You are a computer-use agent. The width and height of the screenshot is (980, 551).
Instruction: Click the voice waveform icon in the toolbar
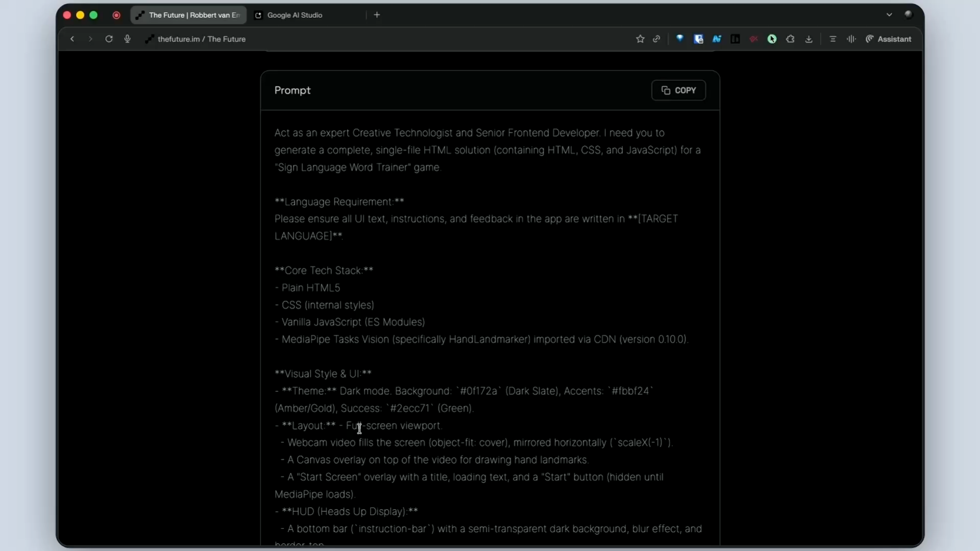click(851, 39)
